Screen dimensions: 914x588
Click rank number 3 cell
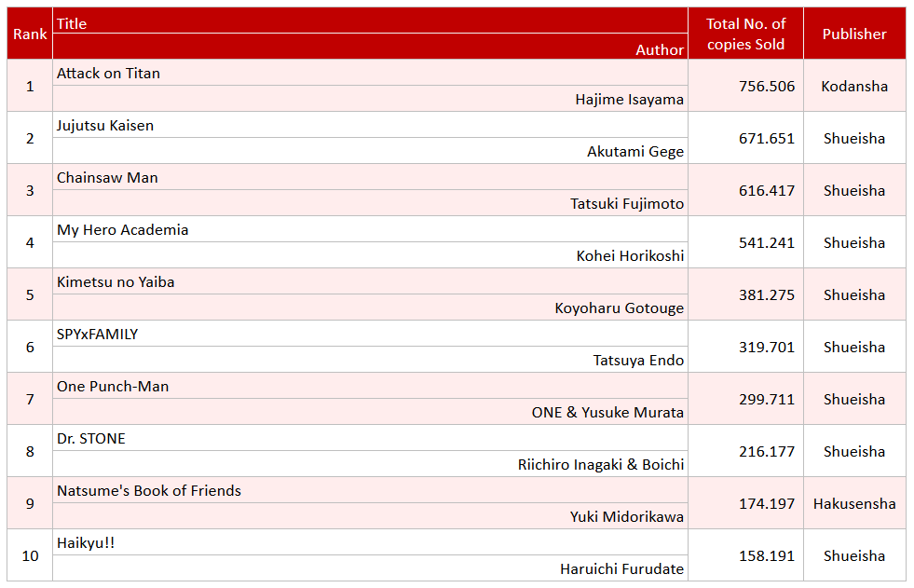click(x=30, y=190)
